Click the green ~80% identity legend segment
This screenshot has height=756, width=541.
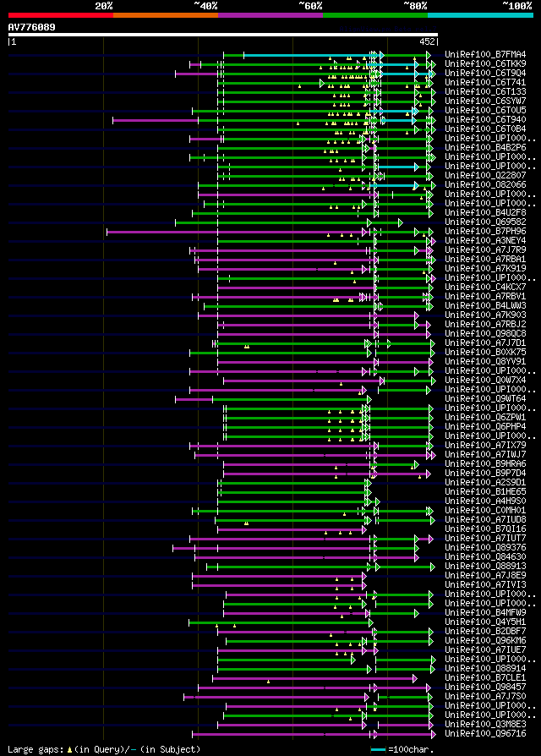point(375,15)
